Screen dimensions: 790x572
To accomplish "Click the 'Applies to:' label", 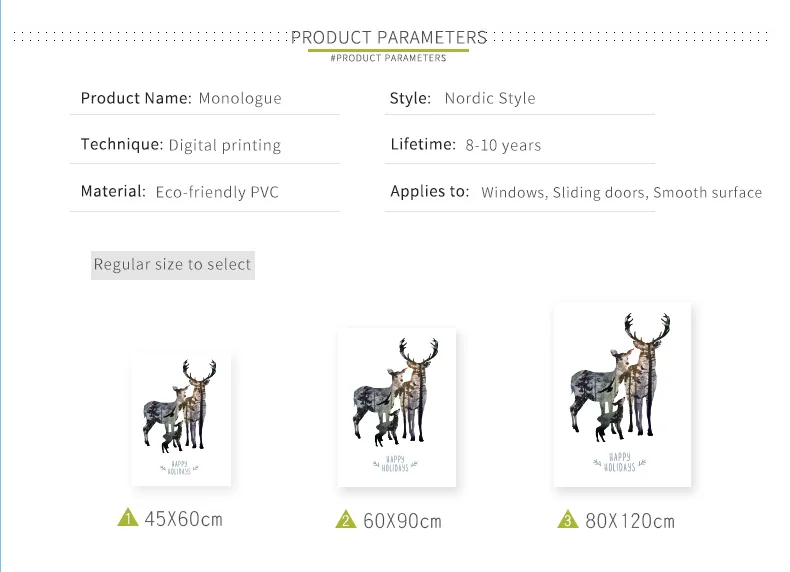I will (430, 192).
